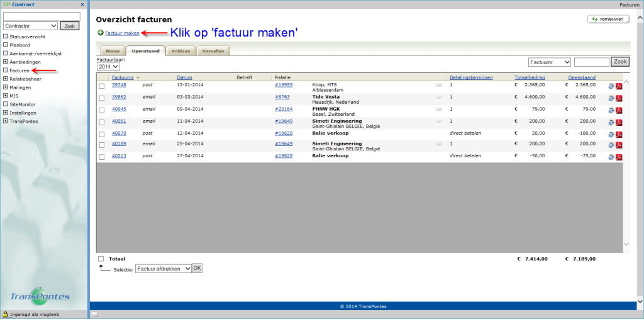Click the Factuur maken link

[122, 33]
